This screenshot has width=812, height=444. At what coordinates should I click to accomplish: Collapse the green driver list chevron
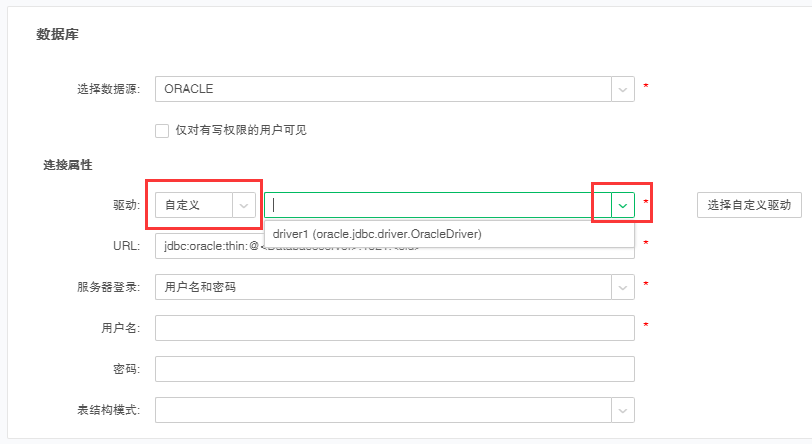pyautogui.click(x=622, y=205)
